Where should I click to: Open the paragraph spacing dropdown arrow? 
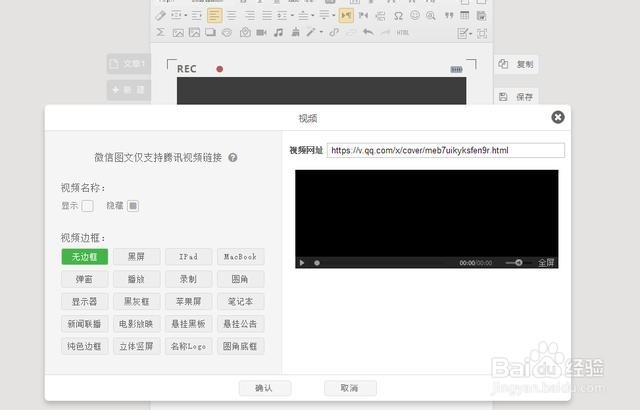click(313, 16)
